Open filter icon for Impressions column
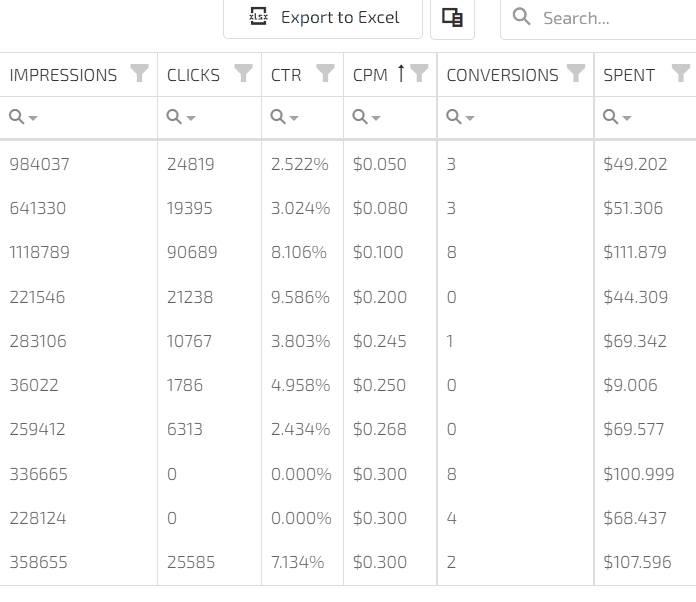This screenshot has width=696, height=602. click(140, 73)
